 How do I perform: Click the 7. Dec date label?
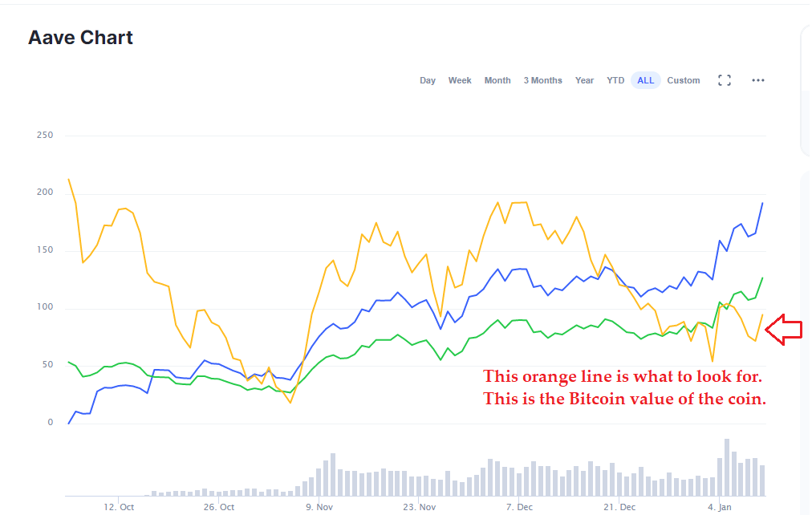(520, 507)
